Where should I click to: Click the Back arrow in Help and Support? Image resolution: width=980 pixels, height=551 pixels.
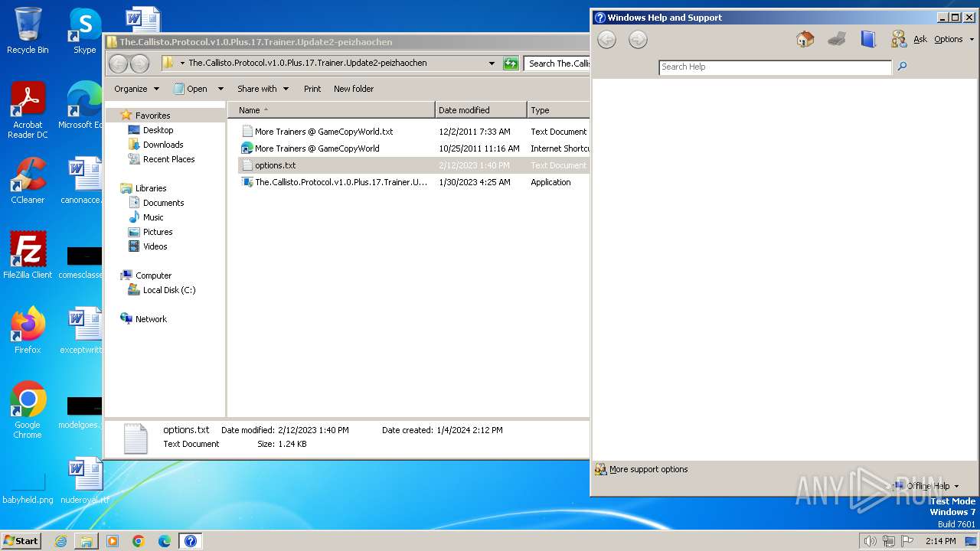point(606,40)
